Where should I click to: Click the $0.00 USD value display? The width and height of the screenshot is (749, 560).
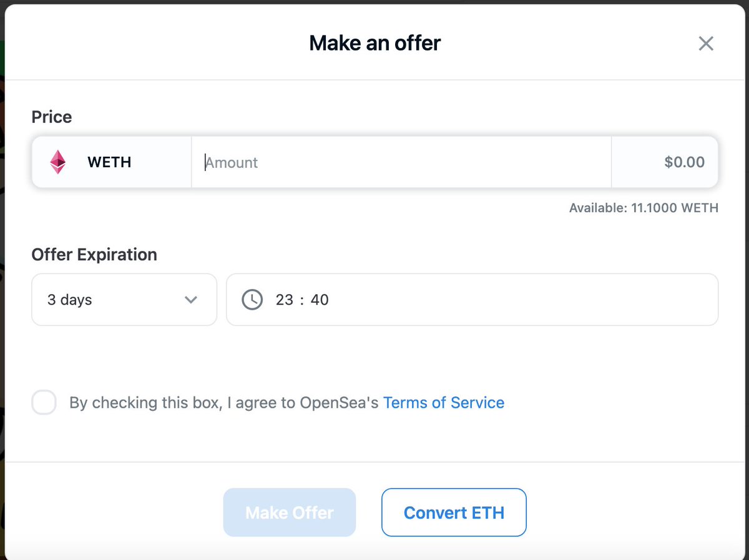click(x=684, y=162)
